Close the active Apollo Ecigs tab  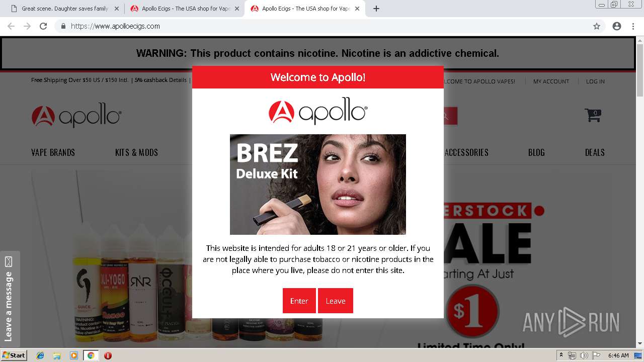click(x=357, y=9)
